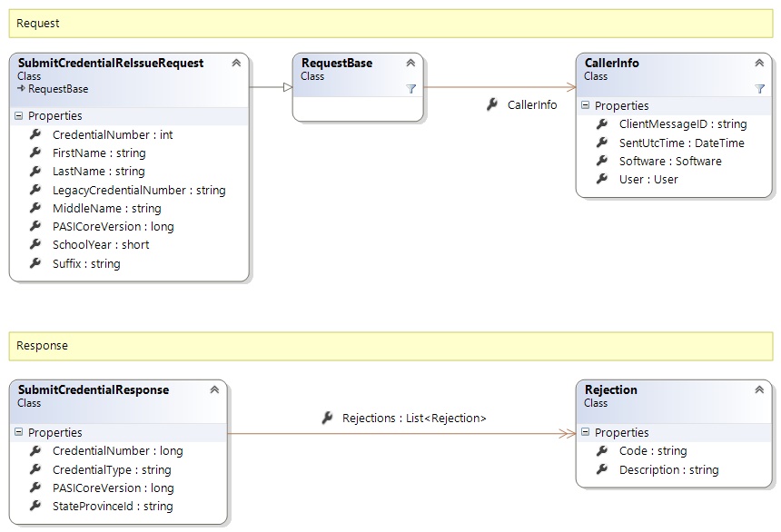
Task: Click the filter icon on CallerInfo class
Action: [x=759, y=89]
